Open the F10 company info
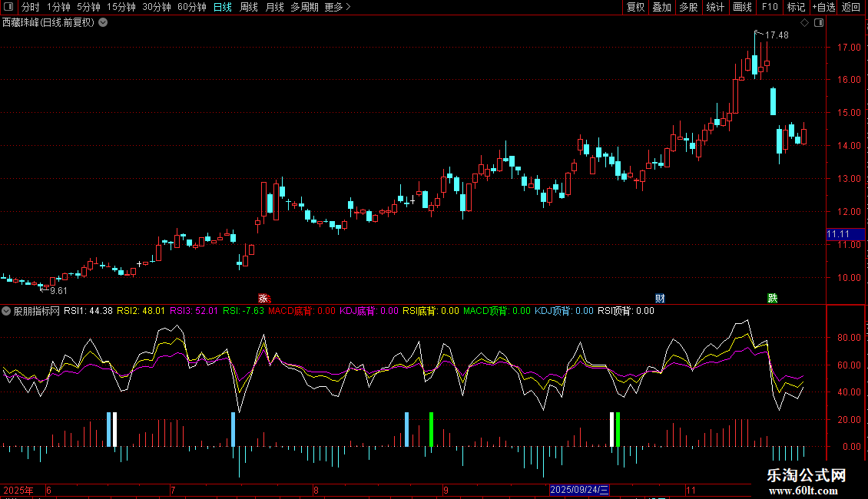Screen dimensions: 868x499 coord(770,7)
